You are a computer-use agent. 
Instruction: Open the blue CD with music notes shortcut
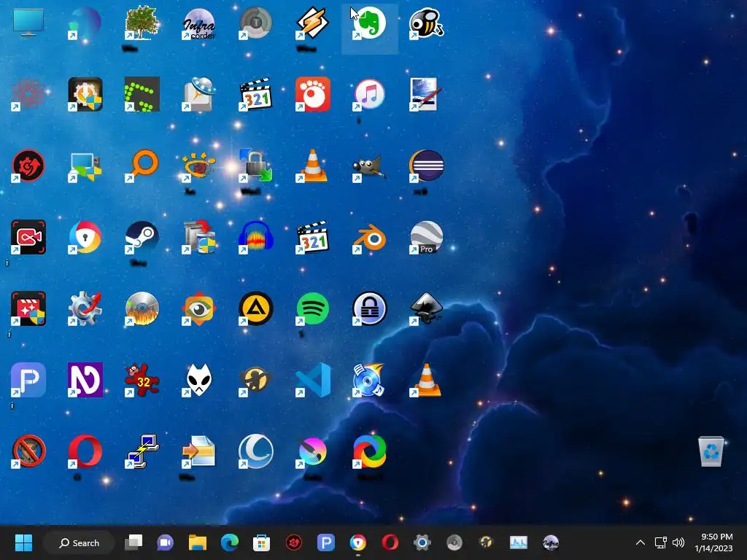pos(369,380)
